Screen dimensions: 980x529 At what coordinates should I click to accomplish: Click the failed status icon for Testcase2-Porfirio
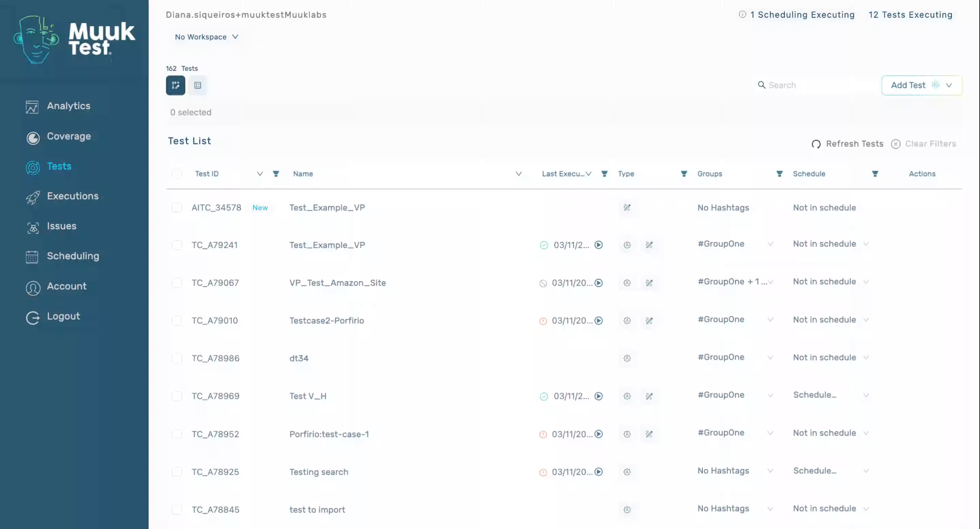(x=543, y=321)
